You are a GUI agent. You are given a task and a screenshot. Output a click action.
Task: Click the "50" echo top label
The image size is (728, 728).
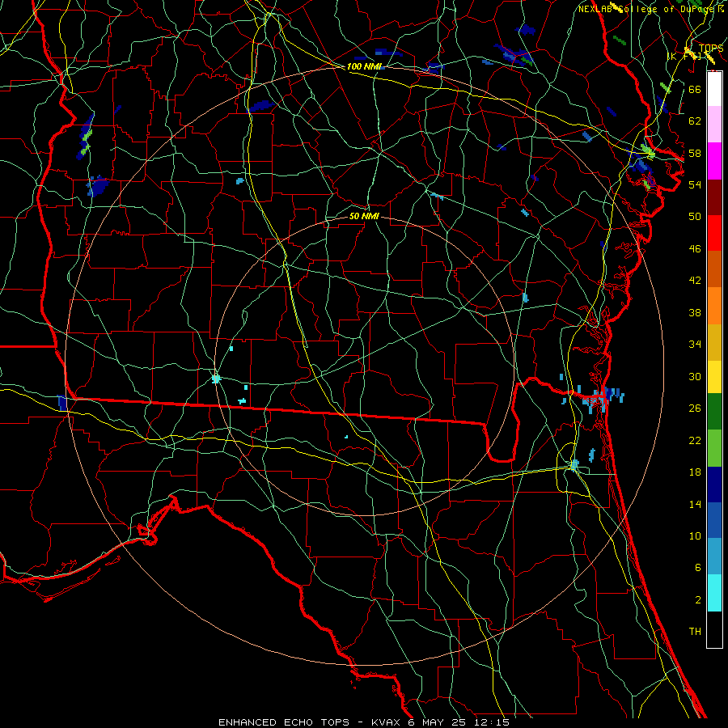click(x=695, y=217)
